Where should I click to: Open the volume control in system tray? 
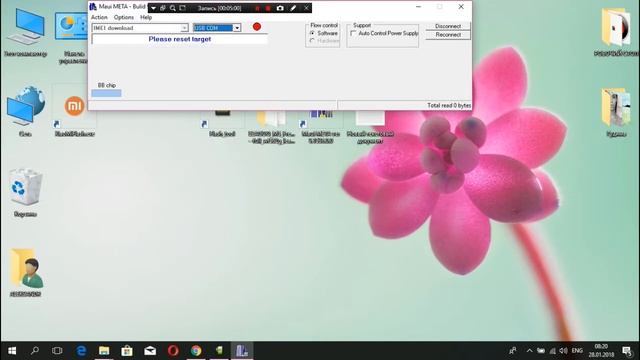564,351
